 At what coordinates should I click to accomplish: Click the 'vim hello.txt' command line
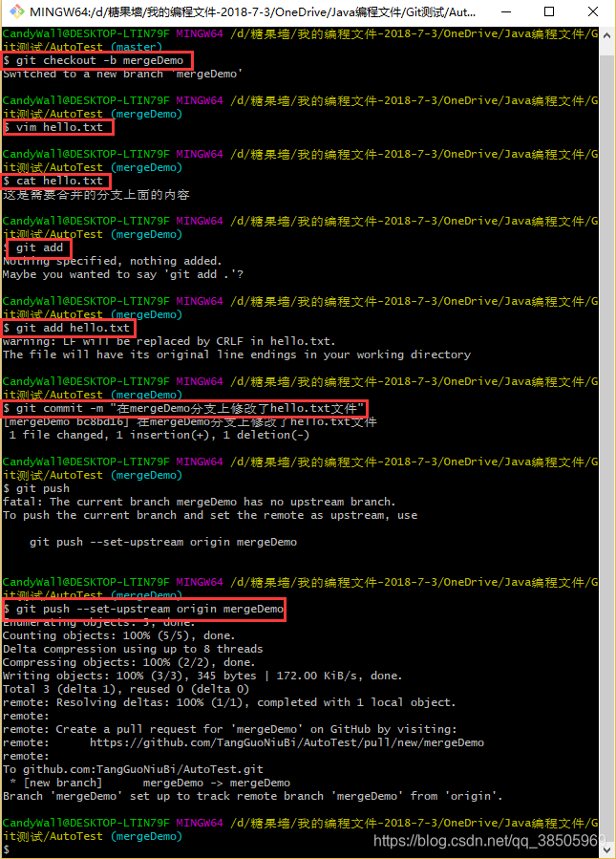pyautogui.click(x=53, y=127)
